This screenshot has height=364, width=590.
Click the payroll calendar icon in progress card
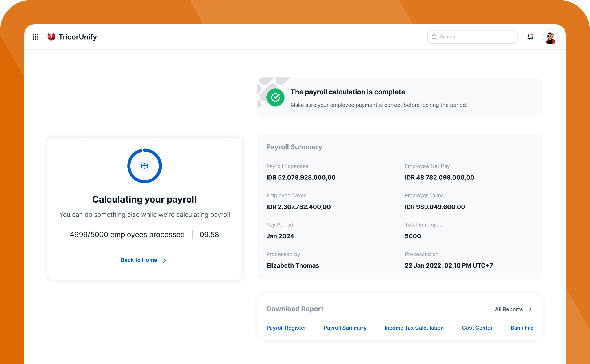pyautogui.click(x=145, y=166)
